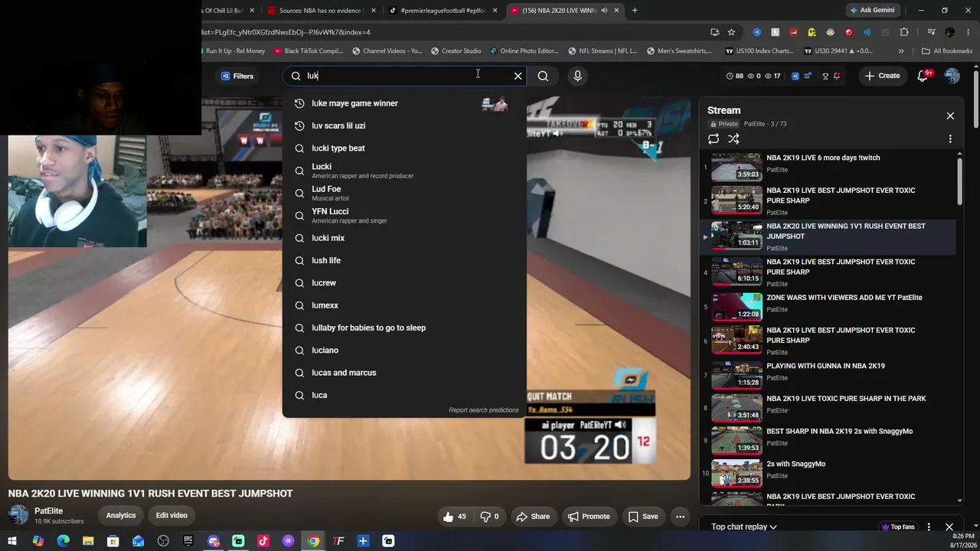Open a new browser tab

pos(635,11)
